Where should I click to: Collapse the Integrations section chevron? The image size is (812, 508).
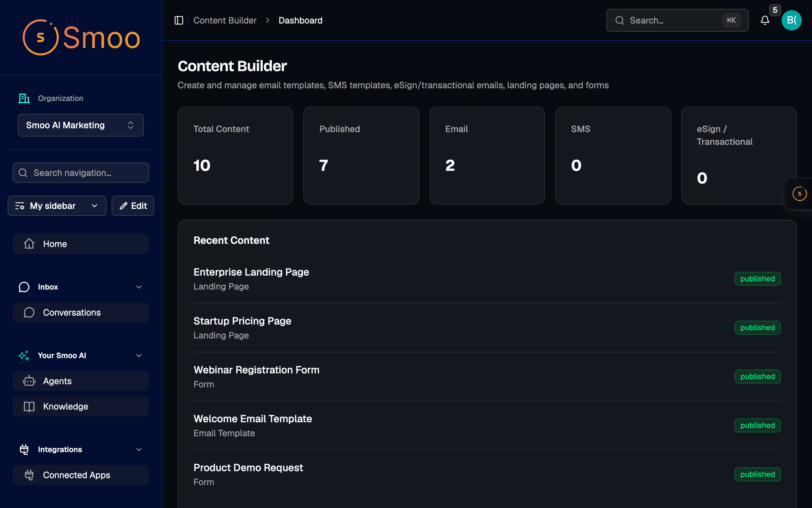click(x=139, y=450)
